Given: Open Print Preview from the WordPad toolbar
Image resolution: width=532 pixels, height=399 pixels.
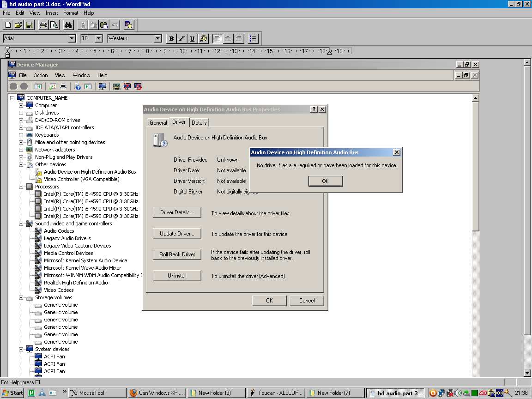Looking at the screenshot, I should 54,25.
